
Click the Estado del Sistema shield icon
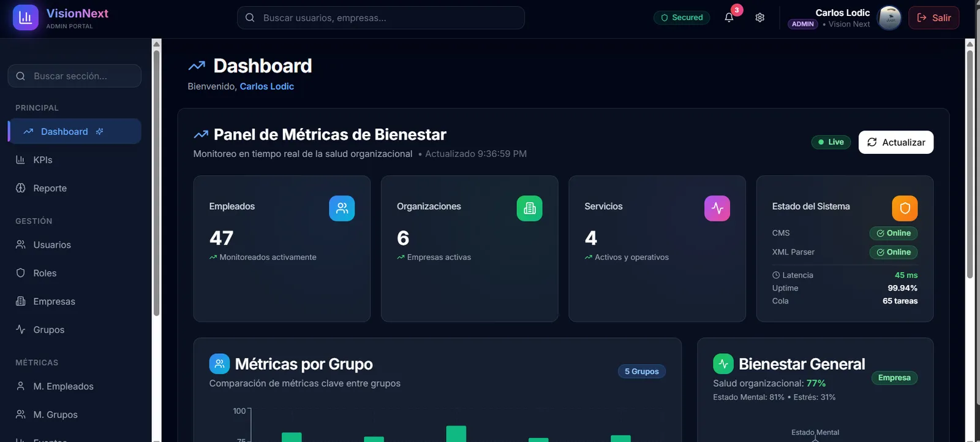point(905,208)
